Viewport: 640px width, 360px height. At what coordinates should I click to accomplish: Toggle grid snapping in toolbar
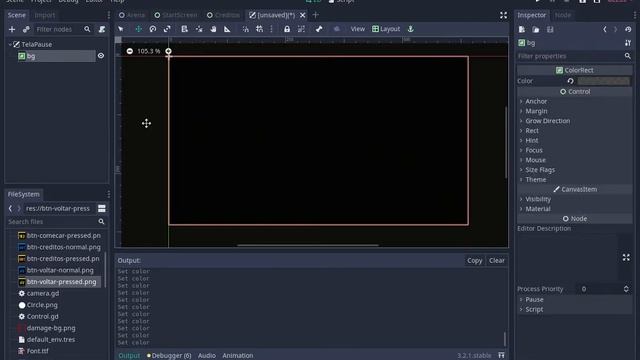260,29
